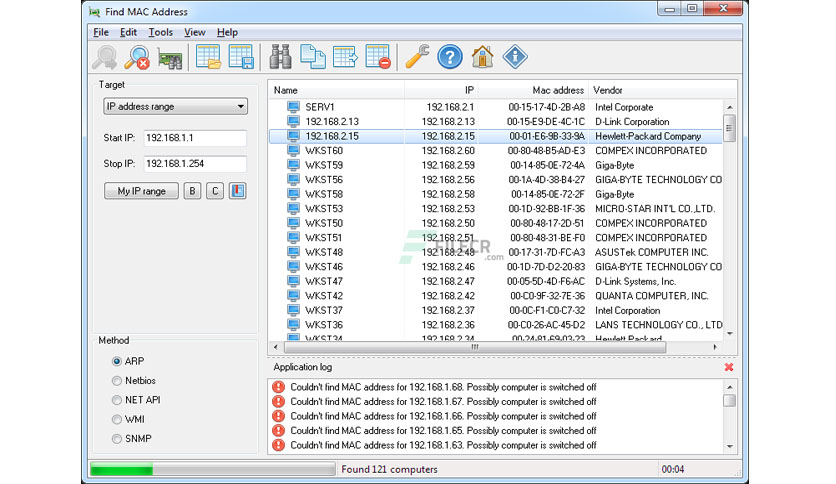
Task: Open settings with the wrench icon
Action: coord(417,57)
